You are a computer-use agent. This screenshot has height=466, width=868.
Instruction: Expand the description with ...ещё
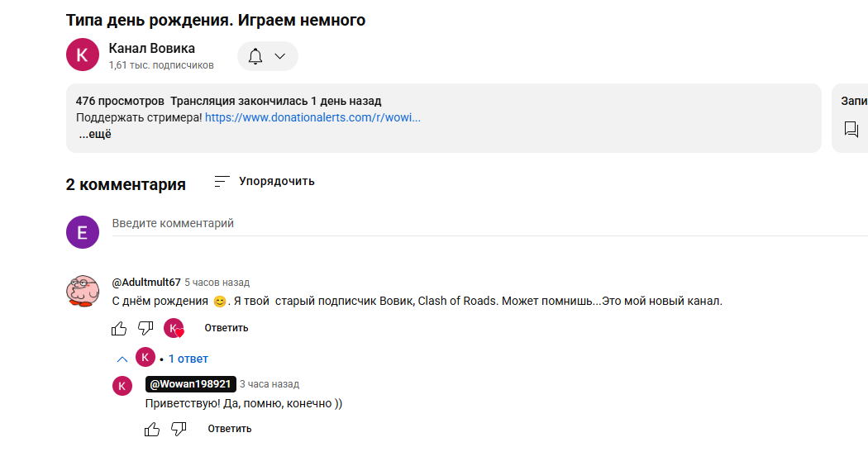click(95, 134)
